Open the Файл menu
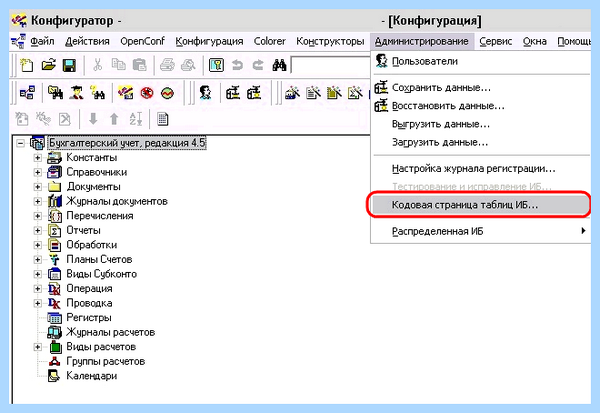600x413 pixels. [42, 41]
